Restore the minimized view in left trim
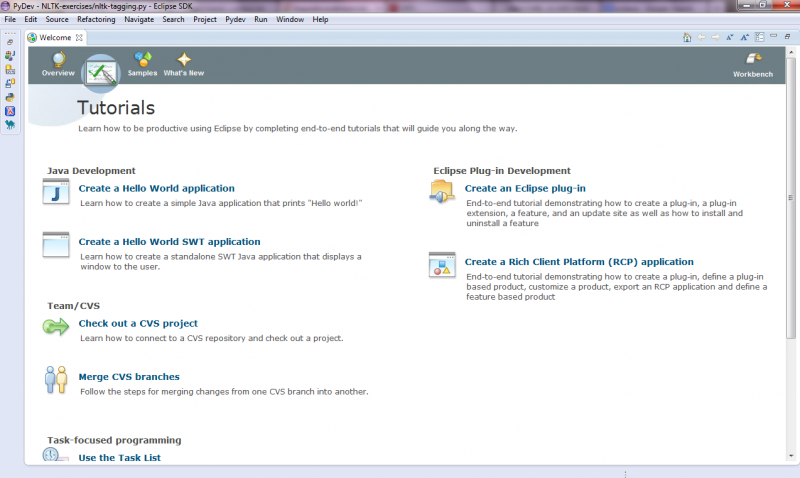Image resolution: width=800 pixels, height=478 pixels. click(x=10, y=41)
